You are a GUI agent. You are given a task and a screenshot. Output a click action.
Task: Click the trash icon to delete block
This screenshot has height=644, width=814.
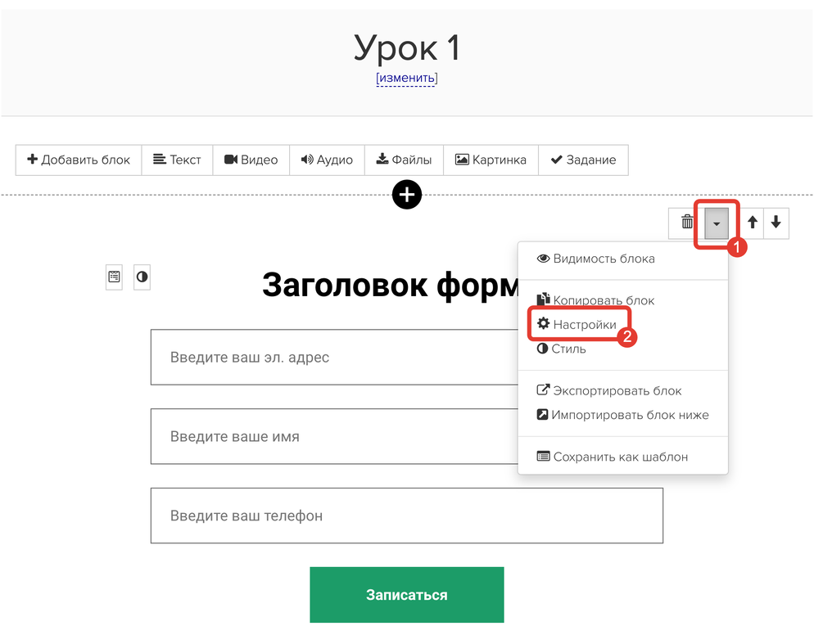[x=687, y=223]
